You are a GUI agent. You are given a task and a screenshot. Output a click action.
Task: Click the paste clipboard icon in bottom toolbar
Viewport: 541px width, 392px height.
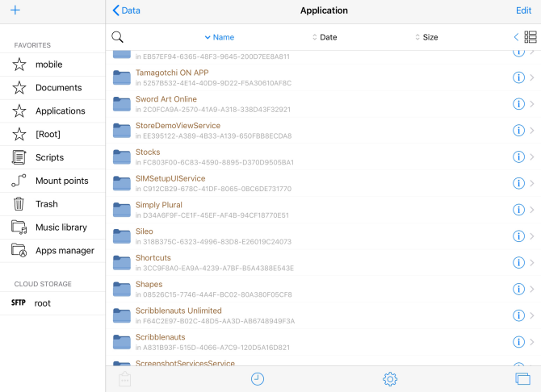coord(124,378)
